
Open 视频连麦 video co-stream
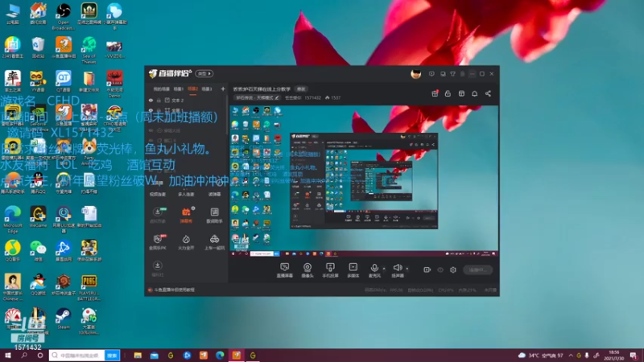(x=157, y=194)
